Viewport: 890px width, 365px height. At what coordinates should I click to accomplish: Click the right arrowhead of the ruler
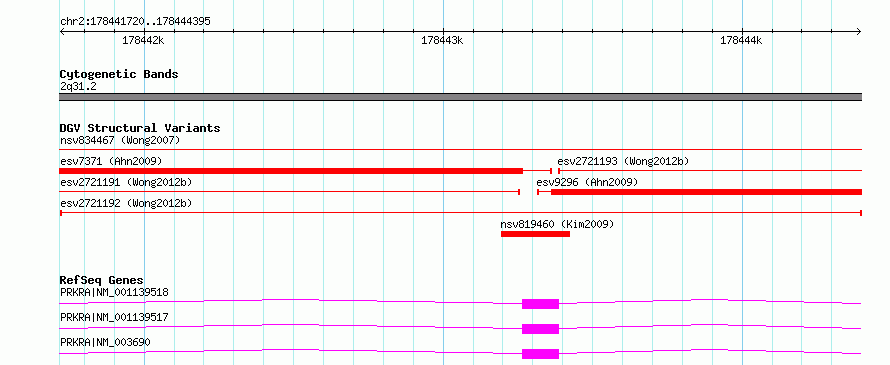pyautogui.click(x=859, y=31)
